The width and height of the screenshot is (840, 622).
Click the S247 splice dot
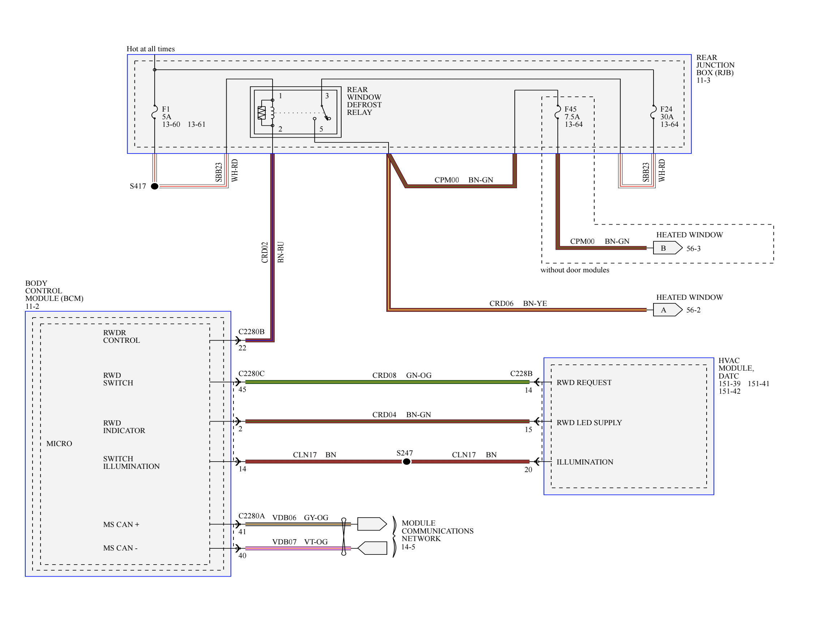tap(406, 462)
